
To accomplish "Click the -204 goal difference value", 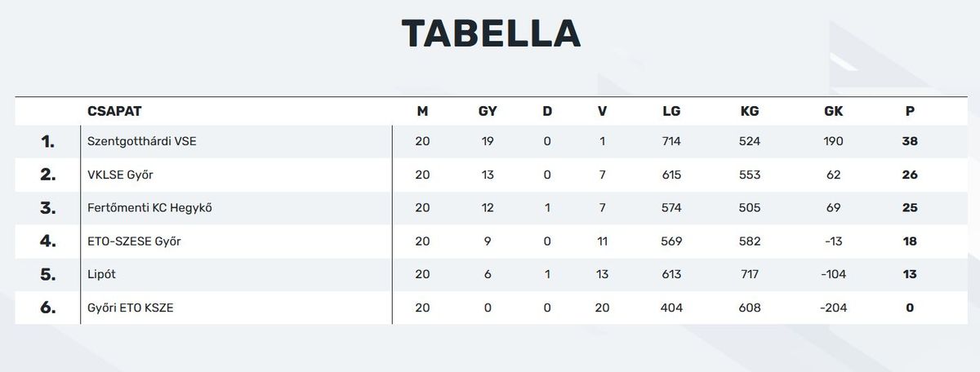I will tap(833, 308).
